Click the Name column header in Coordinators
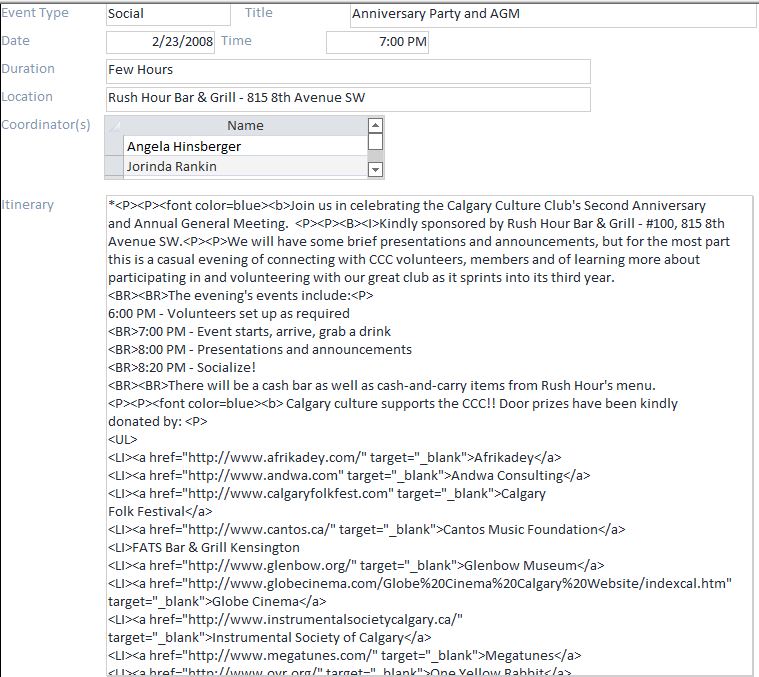The width and height of the screenshot is (759, 677). pyautogui.click(x=245, y=126)
